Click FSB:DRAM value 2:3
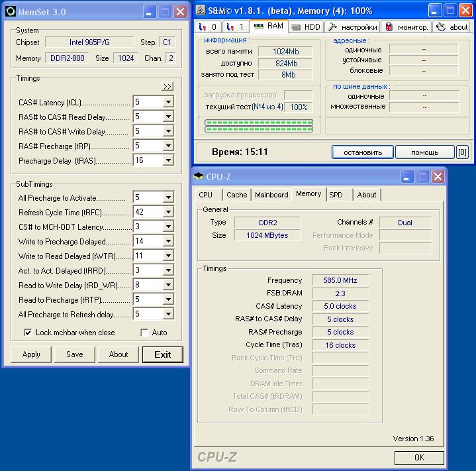476x471 pixels. (340, 293)
